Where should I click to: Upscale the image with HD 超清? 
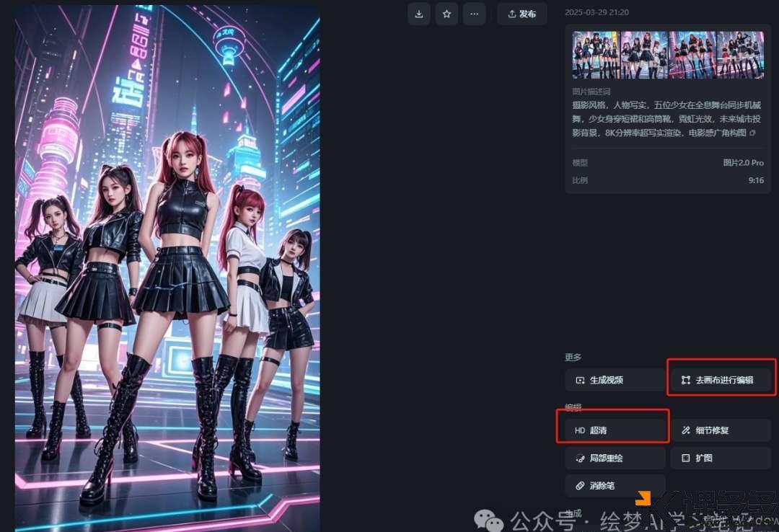[x=615, y=430]
